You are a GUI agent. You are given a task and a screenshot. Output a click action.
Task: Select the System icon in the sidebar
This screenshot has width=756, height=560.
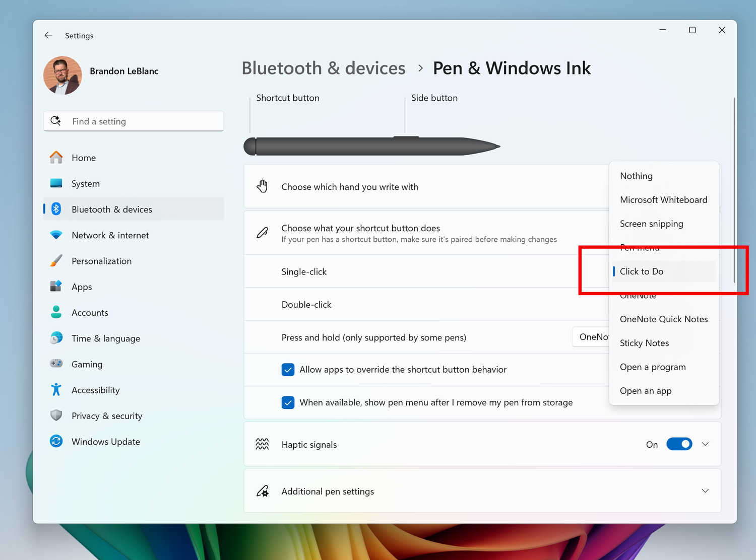pos(56,183)
